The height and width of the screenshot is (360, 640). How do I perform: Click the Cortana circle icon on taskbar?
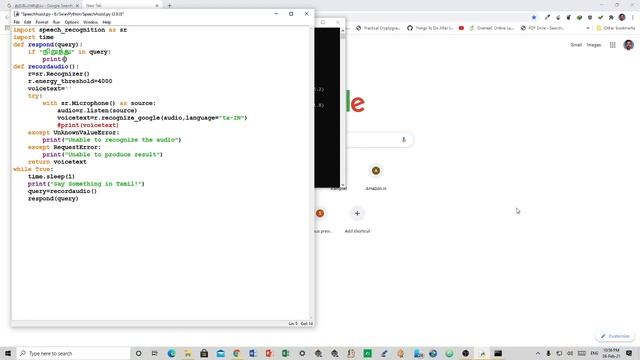pos(138,353)
